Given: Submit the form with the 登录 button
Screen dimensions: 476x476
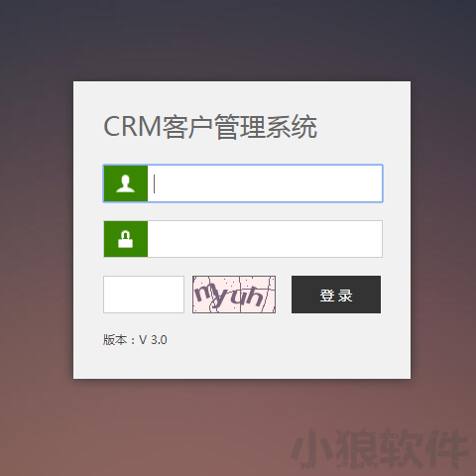Looking at the screenshot, I should click(x=336, y=295).
